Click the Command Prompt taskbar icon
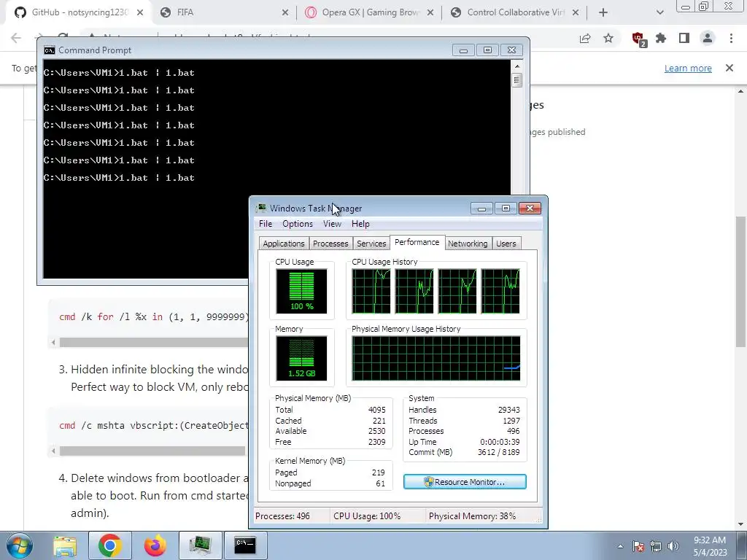The width and height of the screenshot is (747, 560). click(x=245, y=545)
